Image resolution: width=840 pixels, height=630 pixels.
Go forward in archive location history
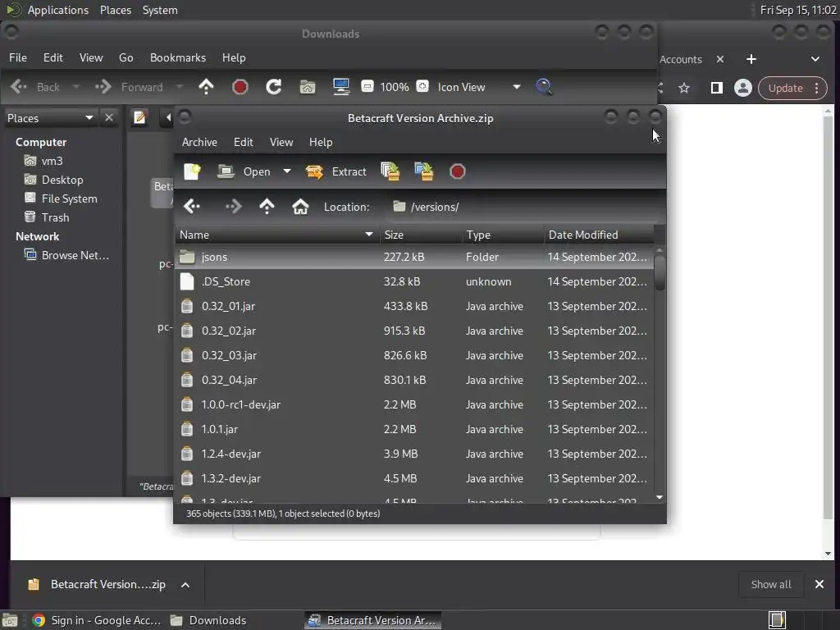point(233,206)
